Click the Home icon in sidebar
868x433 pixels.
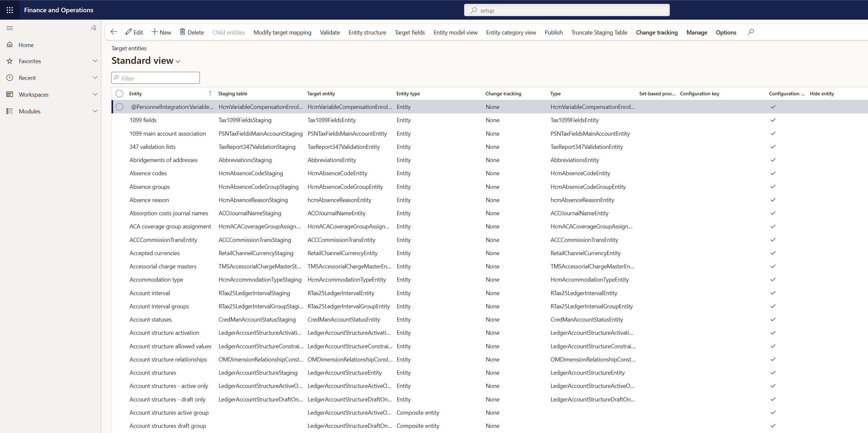[x=10, y=45]
